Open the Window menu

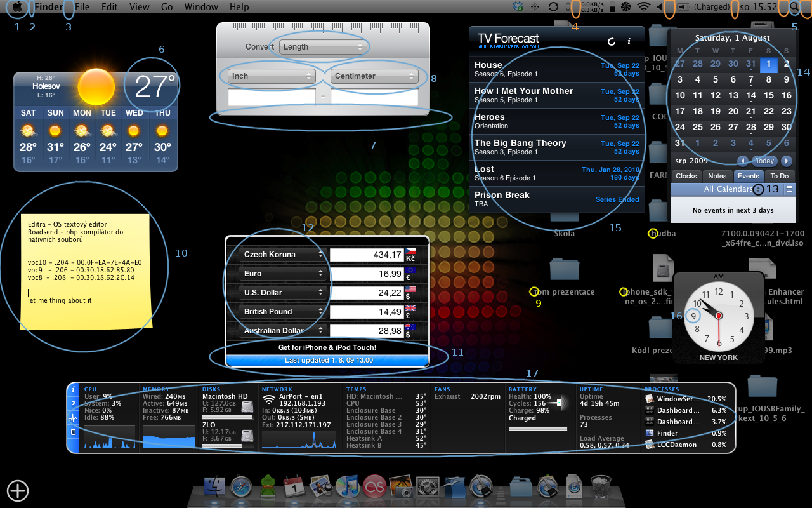[201, 7]
